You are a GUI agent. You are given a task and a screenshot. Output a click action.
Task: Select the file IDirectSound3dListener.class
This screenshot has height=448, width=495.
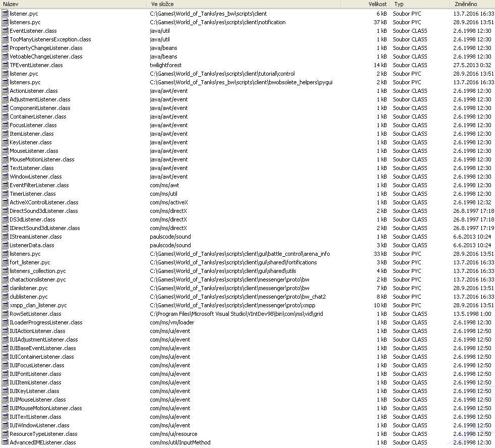pyautogui.click(x=44, y=228)
